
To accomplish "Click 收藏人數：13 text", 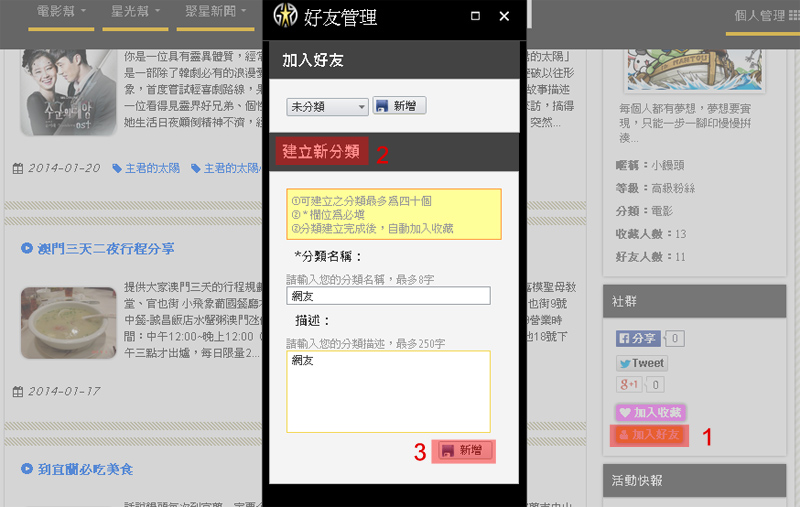I will [651, 234].
